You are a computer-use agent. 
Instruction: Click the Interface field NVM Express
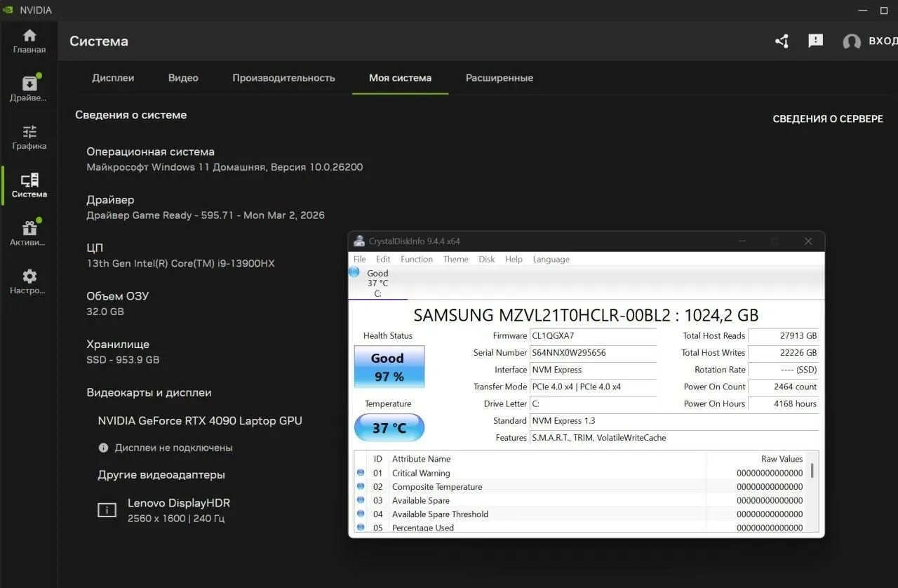(x=593, y=370)
